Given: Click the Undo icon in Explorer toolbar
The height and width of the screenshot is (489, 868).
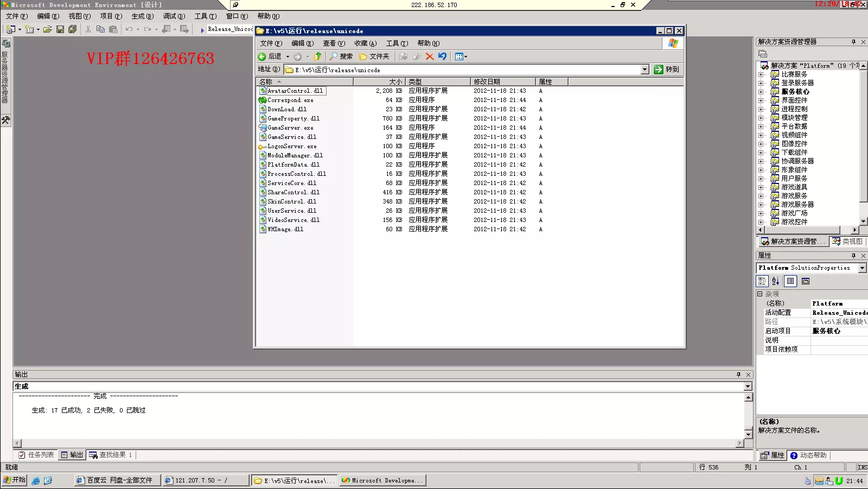Looking at the screenshot, I should 443,56.
